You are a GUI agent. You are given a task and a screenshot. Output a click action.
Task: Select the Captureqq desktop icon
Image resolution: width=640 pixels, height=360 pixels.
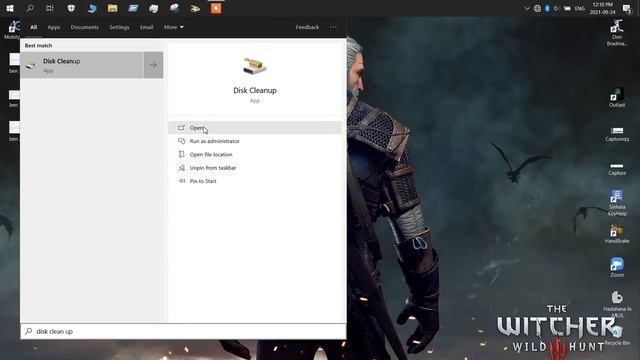(617, 133)
